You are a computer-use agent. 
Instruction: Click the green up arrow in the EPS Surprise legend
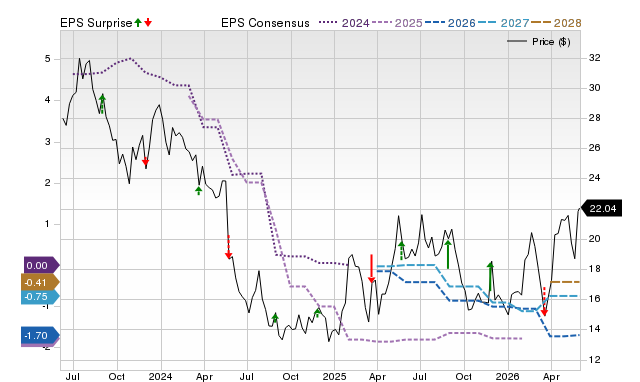(x=138, y=23)
